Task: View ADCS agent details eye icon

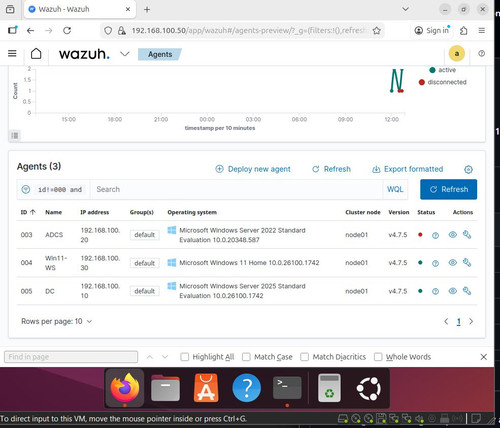Action: (452, 235)
